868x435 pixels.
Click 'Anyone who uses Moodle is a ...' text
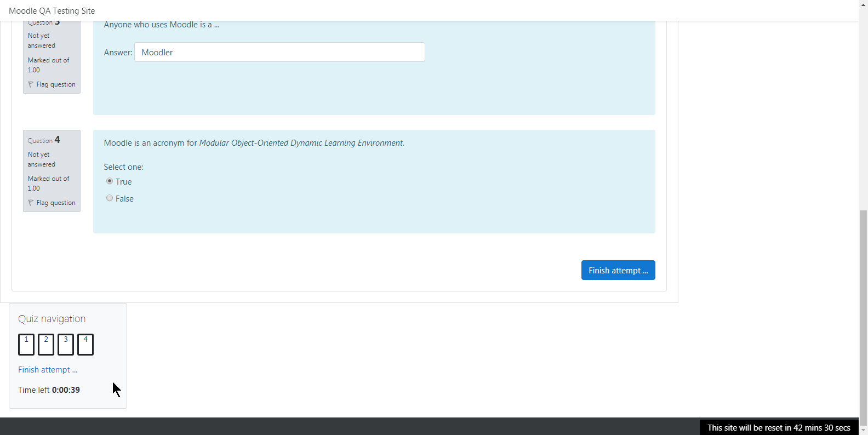coord(162,25)
